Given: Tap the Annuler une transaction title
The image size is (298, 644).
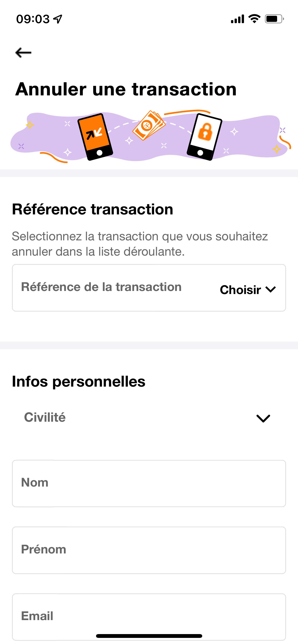Looking at the screenshot, I should (x=126, y=89).
